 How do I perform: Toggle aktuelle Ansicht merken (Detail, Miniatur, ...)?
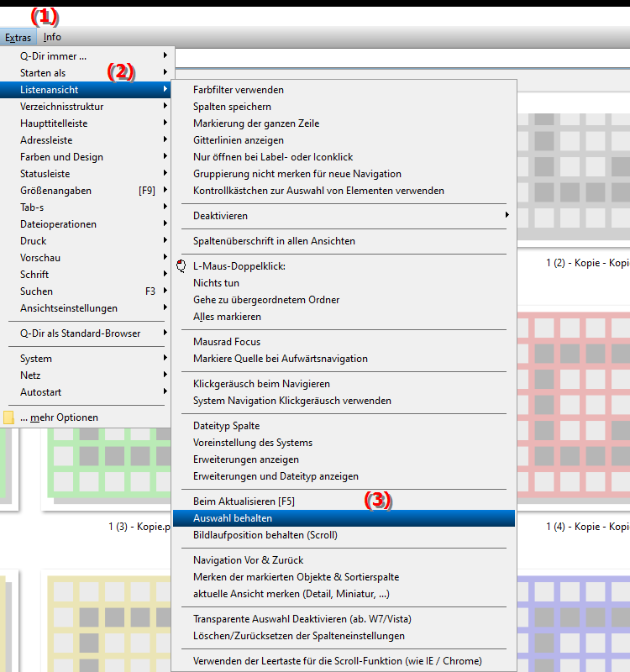click(x=344, y=594)
